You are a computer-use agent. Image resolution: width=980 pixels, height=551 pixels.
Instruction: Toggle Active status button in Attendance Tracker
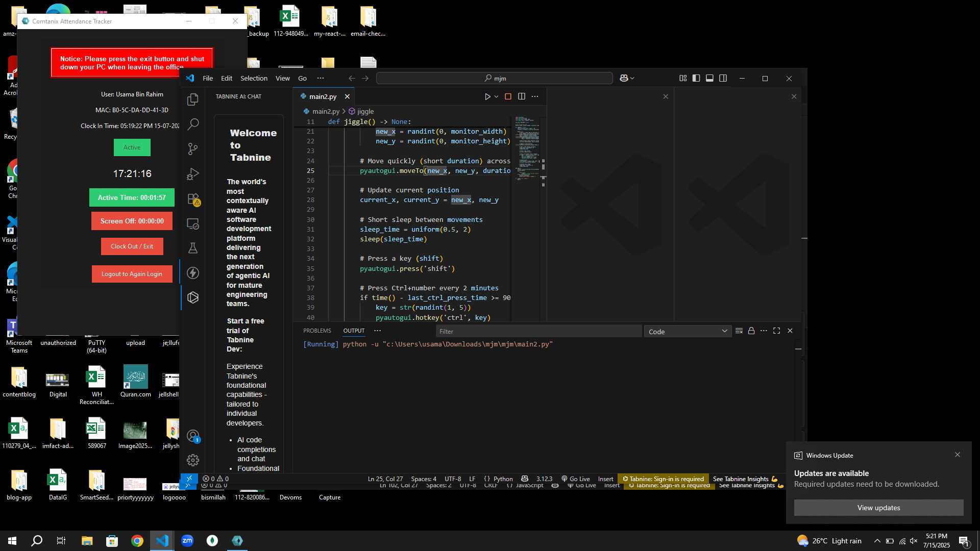132,147
